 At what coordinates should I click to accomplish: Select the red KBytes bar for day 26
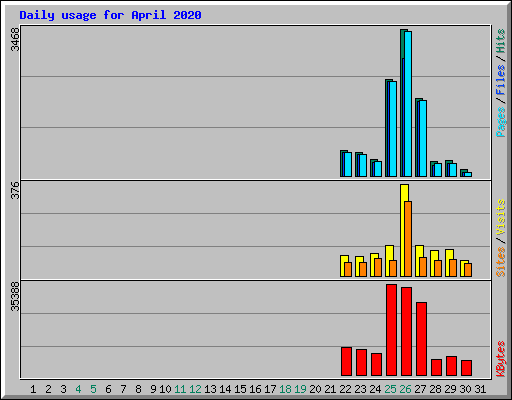click(x=407, y=331)
